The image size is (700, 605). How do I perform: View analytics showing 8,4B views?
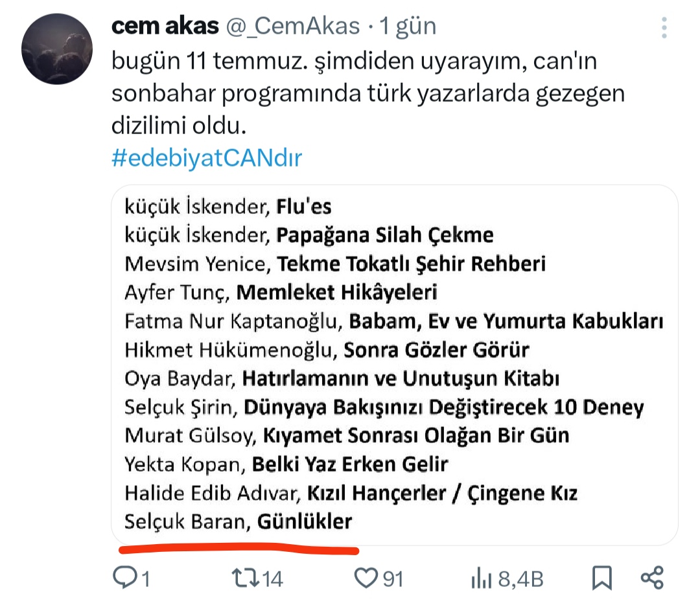(481, 578)
